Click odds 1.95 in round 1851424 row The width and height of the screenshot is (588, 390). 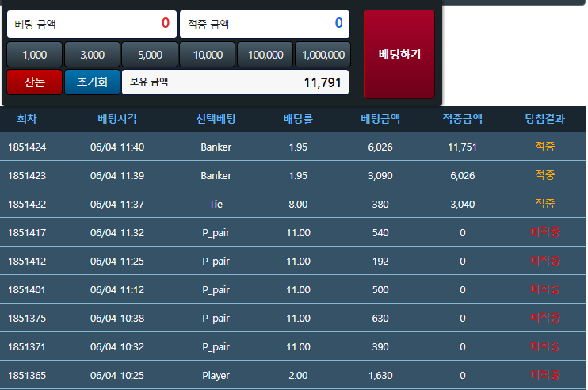pos(298,147)
